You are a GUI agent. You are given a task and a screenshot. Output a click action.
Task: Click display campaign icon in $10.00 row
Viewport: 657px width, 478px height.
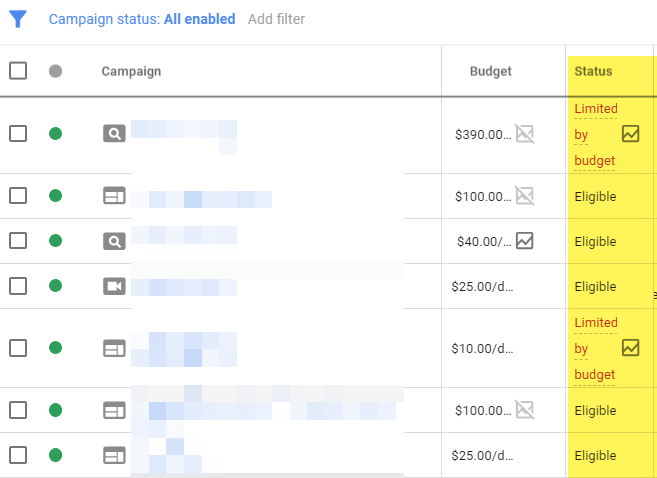[115, 348]
